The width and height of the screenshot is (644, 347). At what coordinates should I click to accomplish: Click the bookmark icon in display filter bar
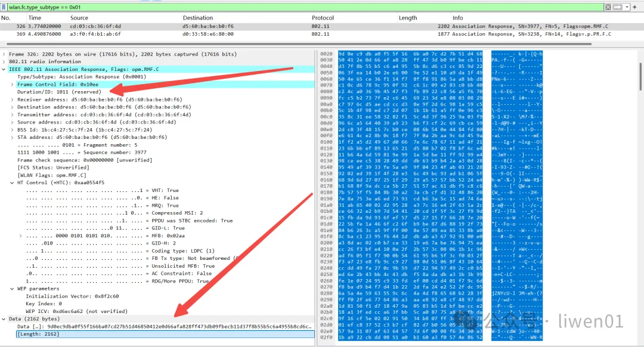pos(4,7)
